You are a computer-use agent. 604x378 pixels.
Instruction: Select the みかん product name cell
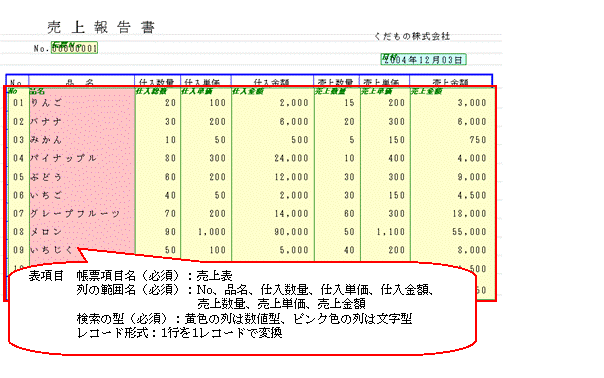46,140
